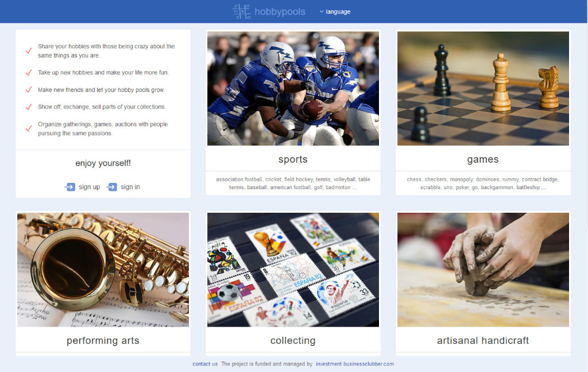Select the sign up link
Screen dimensions: 588x372
coord(89,187)
